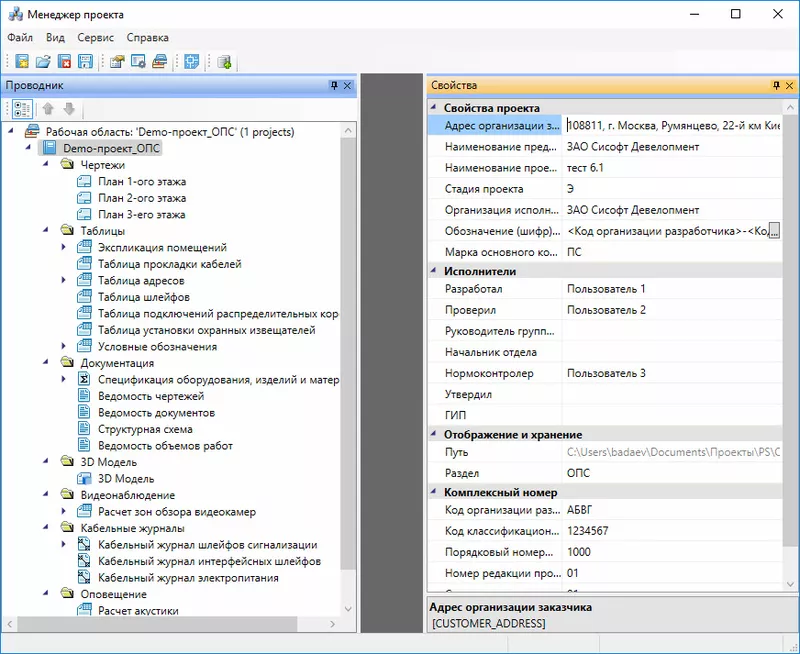Click the Open project folder icon
Image resolution: width=800 pixels, height=654 pixels.
(x=43, y=62)
